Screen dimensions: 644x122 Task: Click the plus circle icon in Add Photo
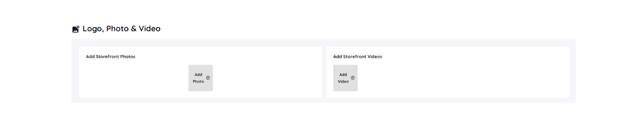tap(208, 78)
